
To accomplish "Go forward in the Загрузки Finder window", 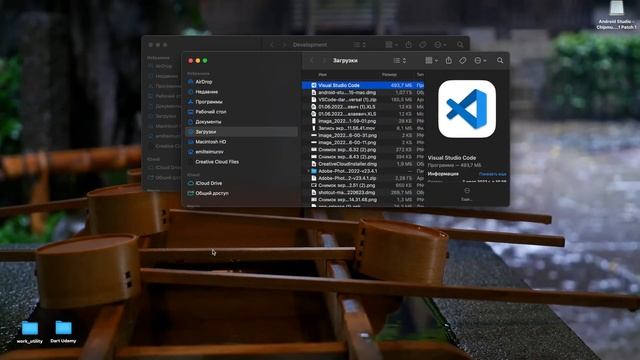I will [x=324, y=60].
